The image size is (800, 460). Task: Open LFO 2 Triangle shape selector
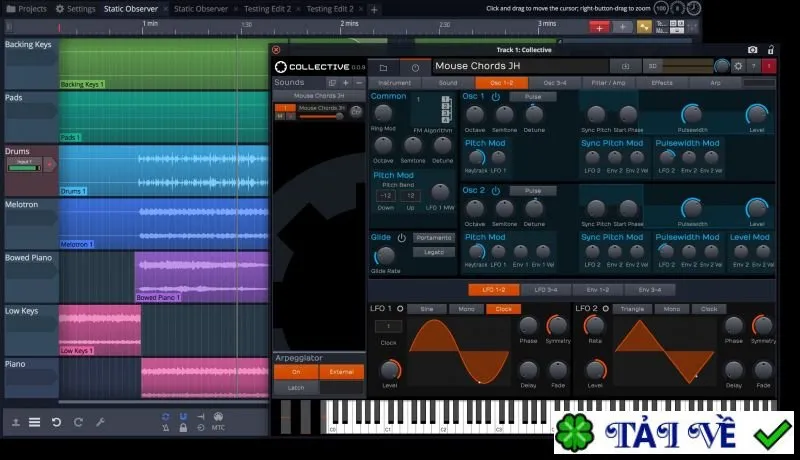632,309
